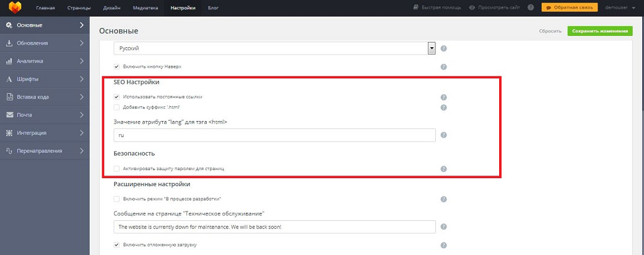The height and width of the screenshot is (255, 644).
Task: Open the Русский language dropdown
Action: [275, 48]
